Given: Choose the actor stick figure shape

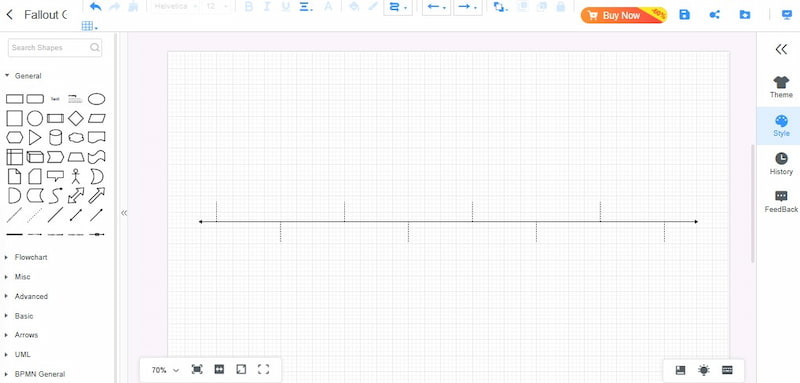Looking at the screenshot, I should [x=76, y=176].
